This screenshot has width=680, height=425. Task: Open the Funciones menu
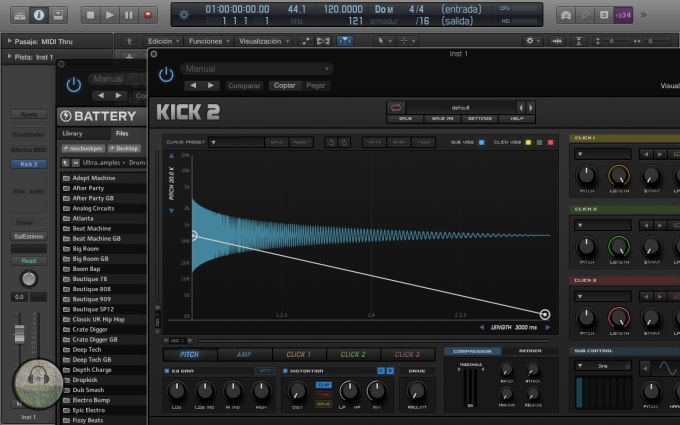(x=208, y=41)
